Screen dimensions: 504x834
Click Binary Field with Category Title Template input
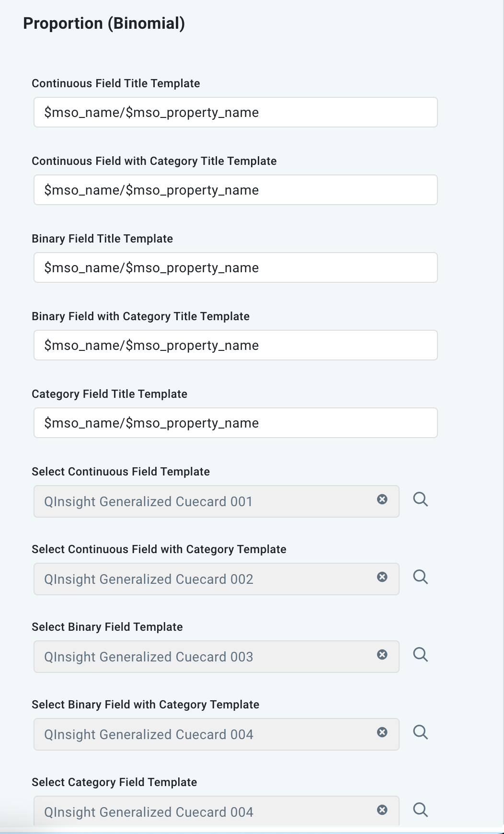click(235, 346)
